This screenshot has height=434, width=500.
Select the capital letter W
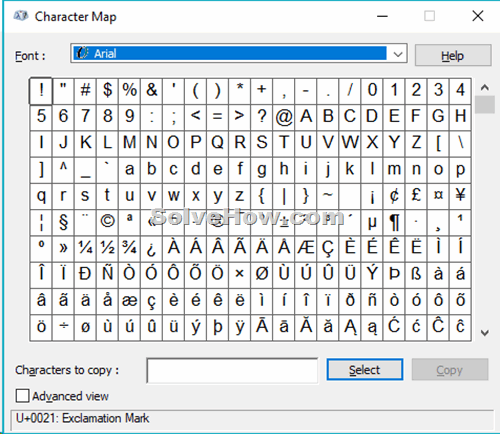tap(350, 144)
